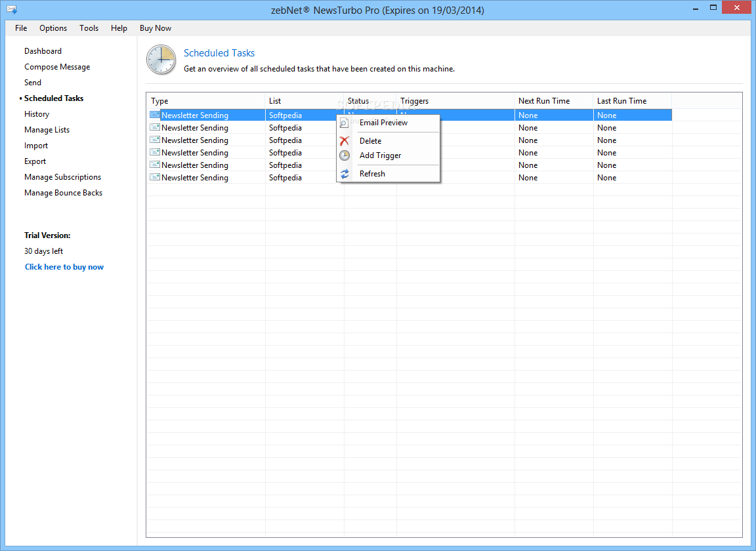The width and height of the screenshot is (756, 551).
Task: Open the Help menu
Action: [119, 28]
